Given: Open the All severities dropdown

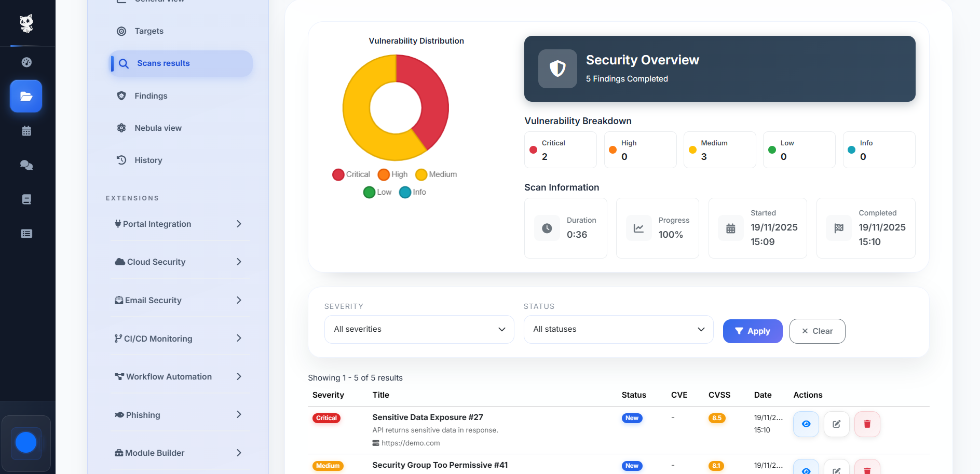Looking at the screenshot, I should click(418, 329).
